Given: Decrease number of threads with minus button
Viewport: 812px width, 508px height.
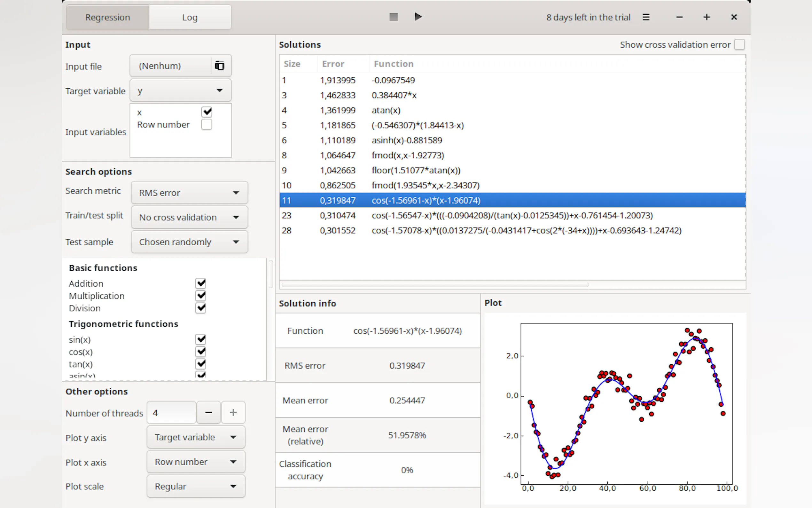Looking at the screenshot, I should click(208, 412).
